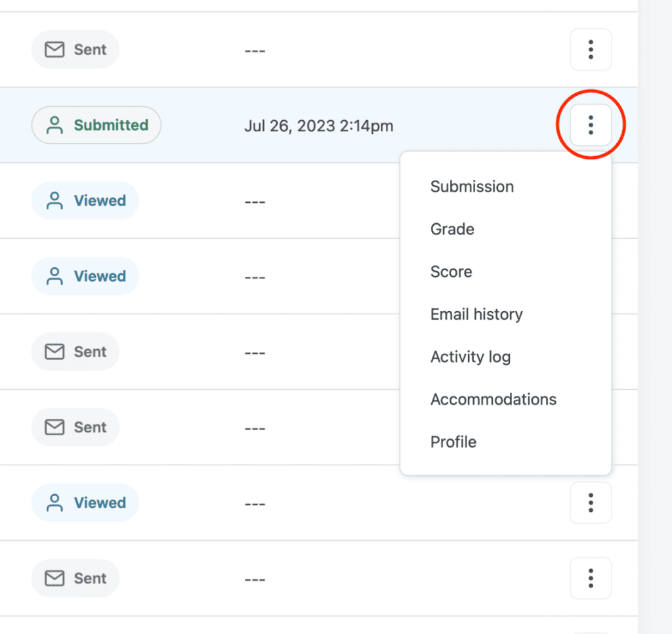The height and width of the screenshot is (634, 672).
Task: Select Submission from the open menu
Action: 472,186
